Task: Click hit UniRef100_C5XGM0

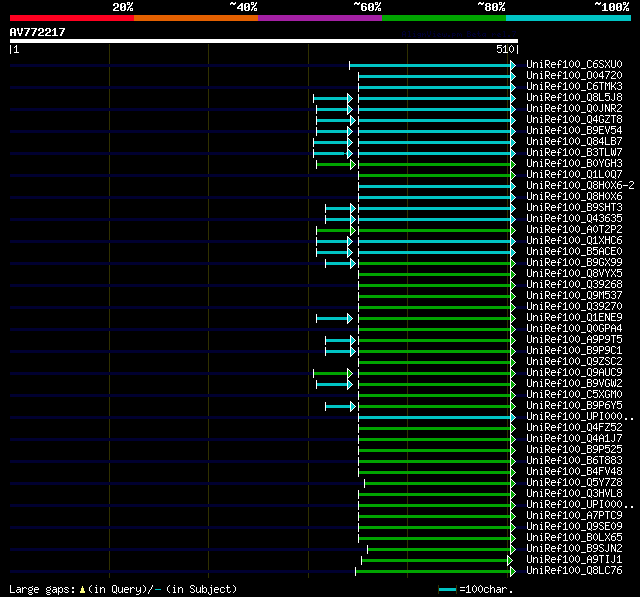Action: tap(574, 395)
